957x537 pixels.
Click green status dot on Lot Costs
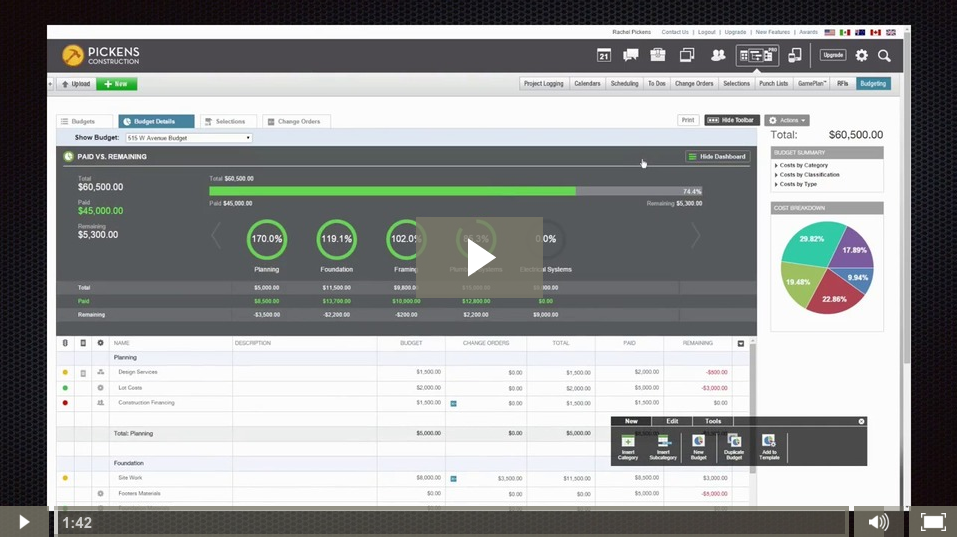click(65, 387)
